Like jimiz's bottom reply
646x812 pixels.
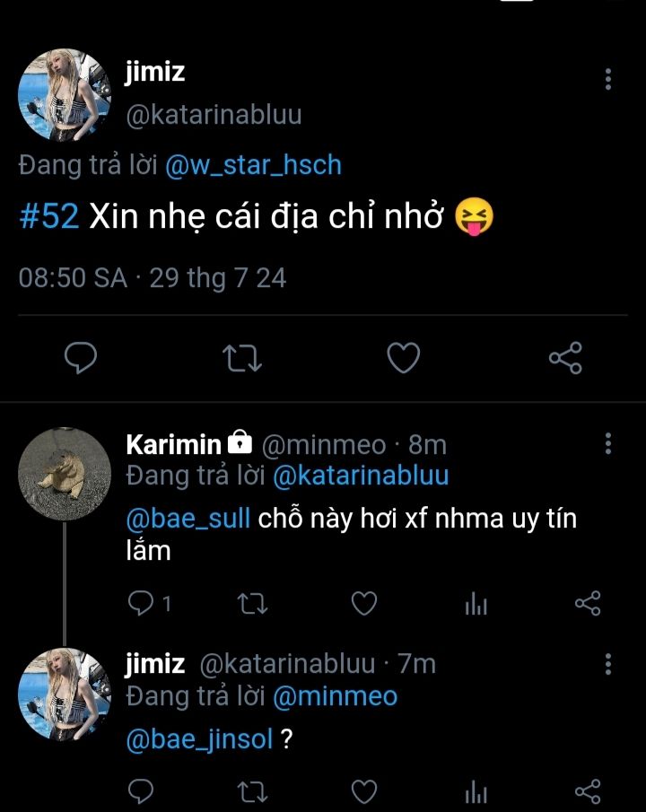(x=363, y=791)
